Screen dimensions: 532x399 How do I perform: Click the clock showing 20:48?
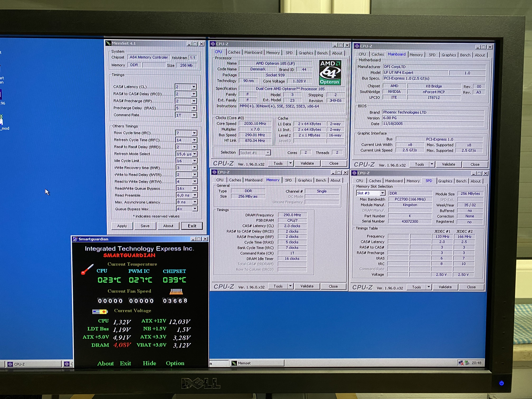tap(476, 363)
